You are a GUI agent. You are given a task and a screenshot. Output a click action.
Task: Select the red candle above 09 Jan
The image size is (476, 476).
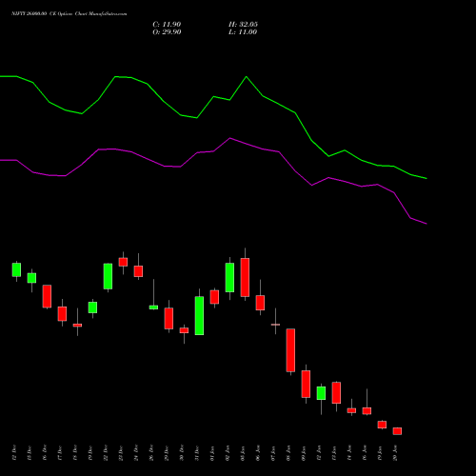pos(306,384)
